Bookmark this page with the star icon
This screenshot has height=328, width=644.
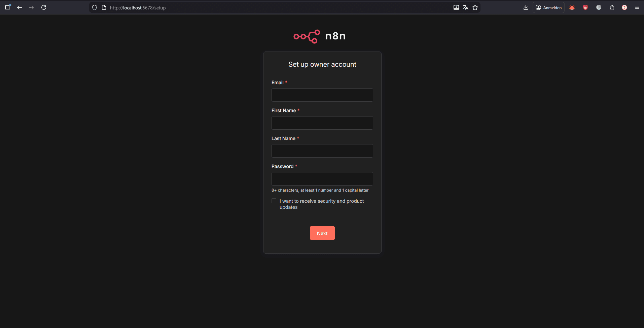[475, 7]
